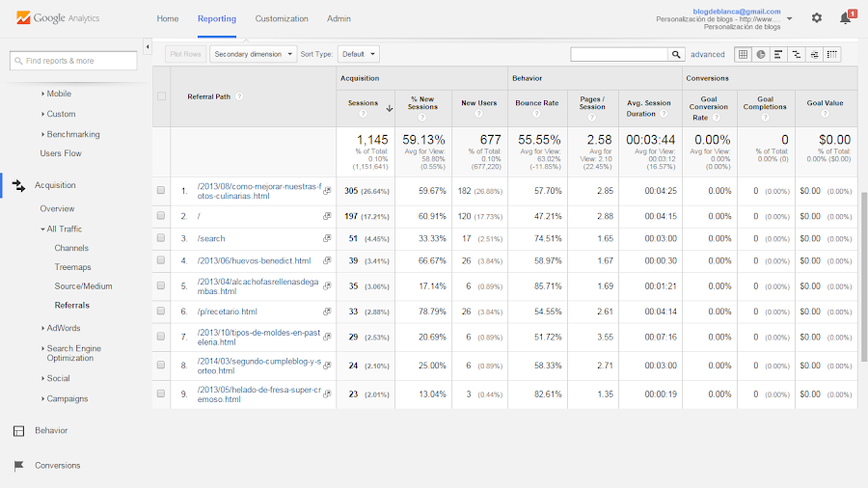Screen dimensions: 868x488
Task: Click the Referral Path help icon
Action: tap(239, 96)
